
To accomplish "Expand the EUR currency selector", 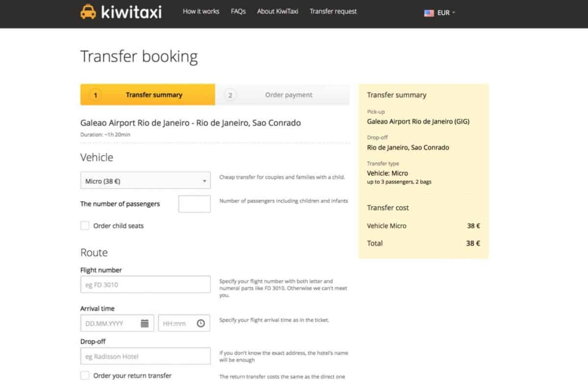I will point(446,13).
